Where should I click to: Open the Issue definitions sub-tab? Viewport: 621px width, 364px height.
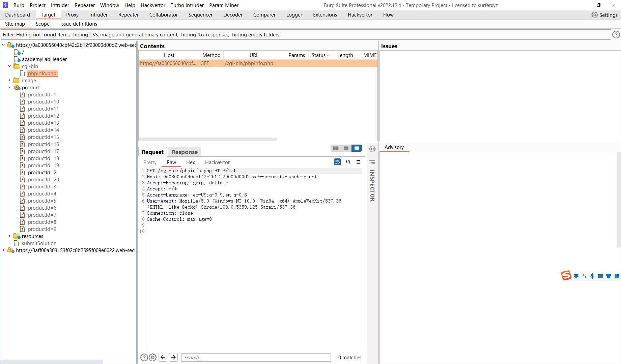click(x=79, y=24)
